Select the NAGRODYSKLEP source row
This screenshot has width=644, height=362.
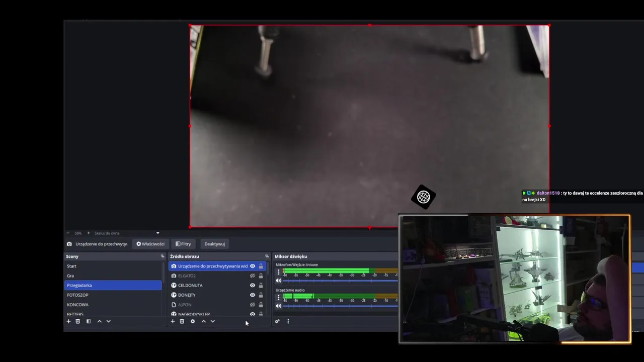[217, 314]
